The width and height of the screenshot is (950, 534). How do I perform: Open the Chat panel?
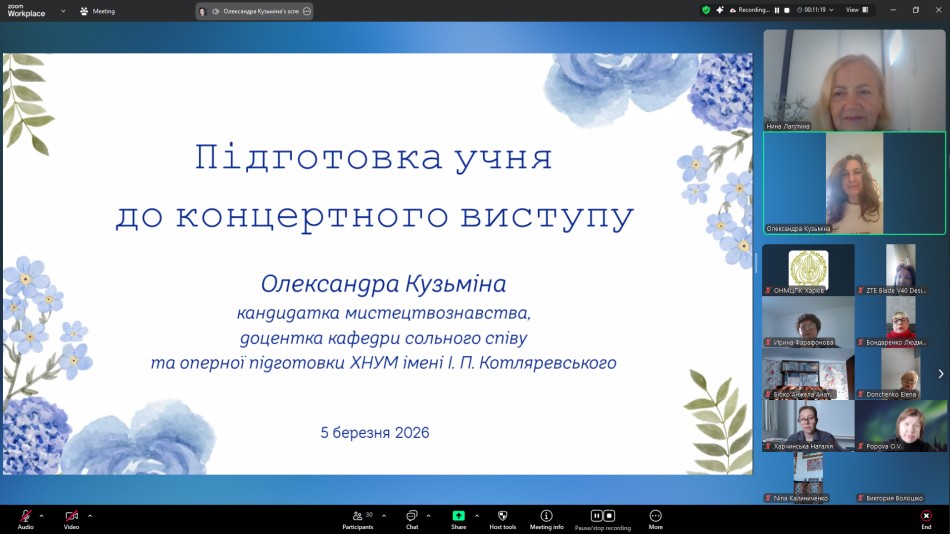pos(411,517)
